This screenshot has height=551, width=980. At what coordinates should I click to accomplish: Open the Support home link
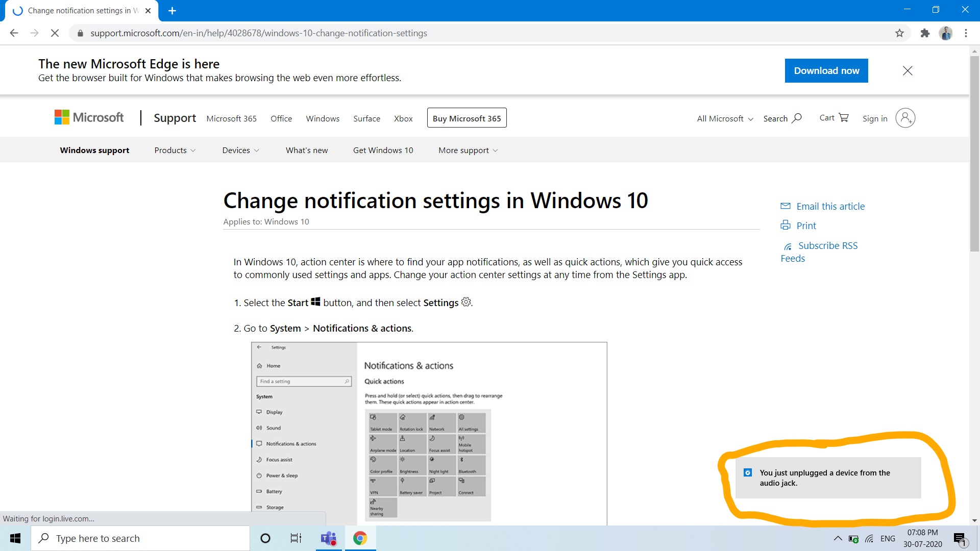pos(175,118)
